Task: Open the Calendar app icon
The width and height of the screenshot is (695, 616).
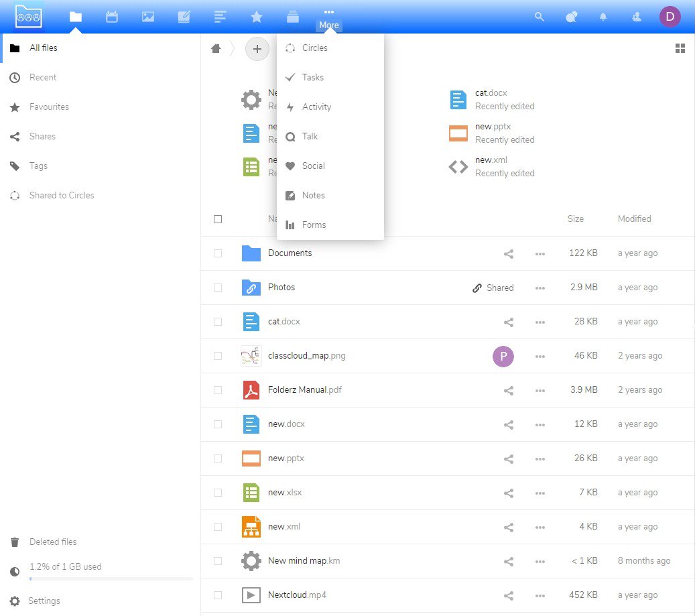Action: click(112, 17)
